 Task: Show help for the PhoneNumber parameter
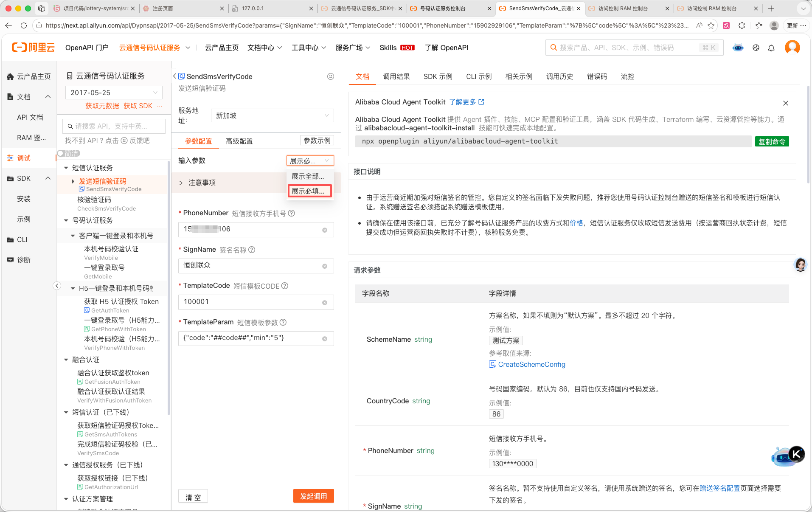pyautogui.click(x=292, y=213)
